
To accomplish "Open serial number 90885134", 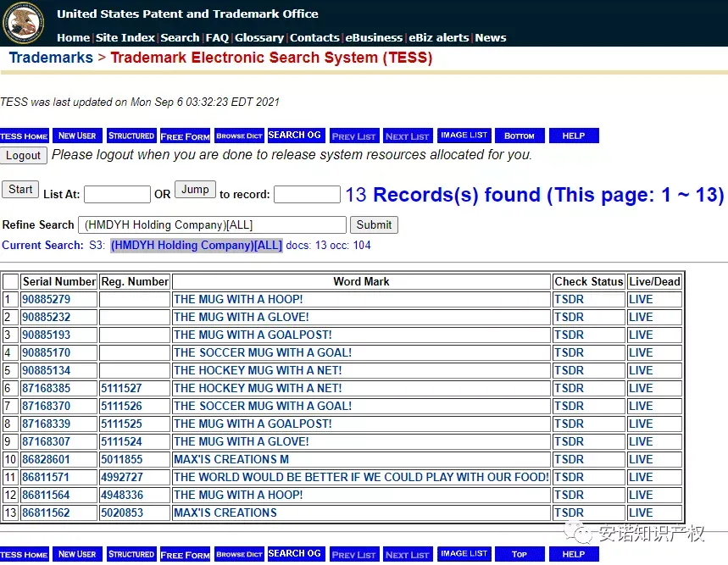I will point(47,370).
